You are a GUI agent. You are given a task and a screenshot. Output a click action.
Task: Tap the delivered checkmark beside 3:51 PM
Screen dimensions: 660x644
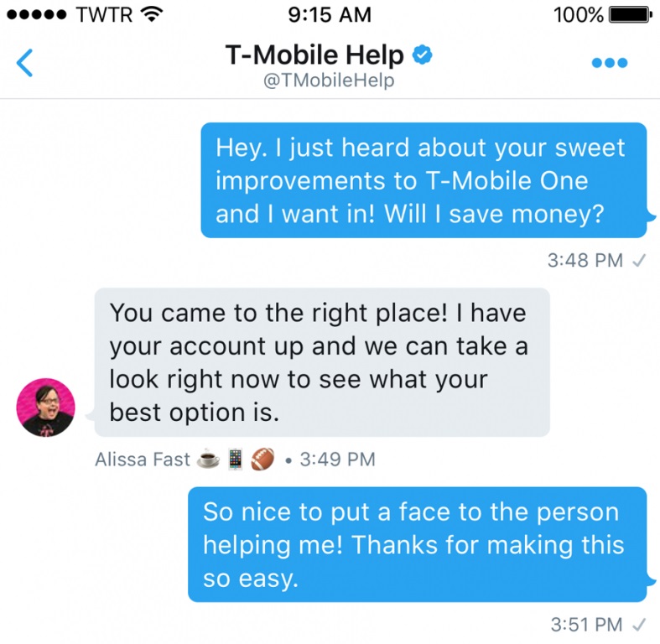tap(639, 625)
